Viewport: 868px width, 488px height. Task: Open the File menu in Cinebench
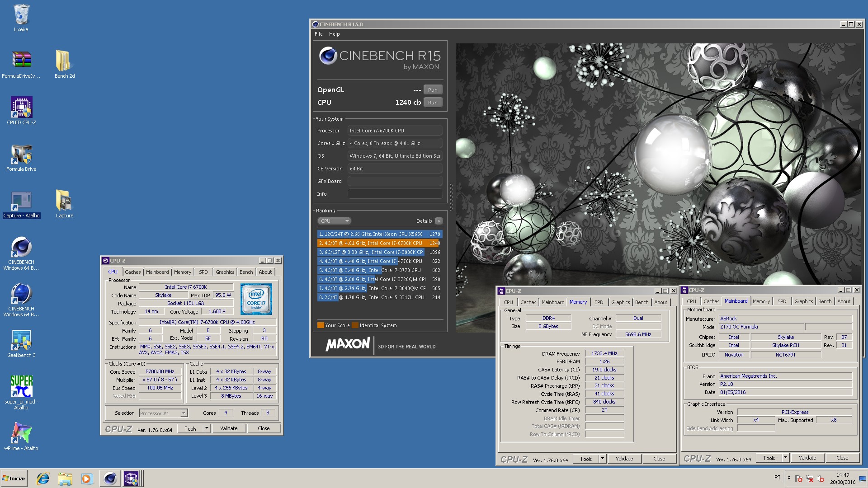[319, 34]
